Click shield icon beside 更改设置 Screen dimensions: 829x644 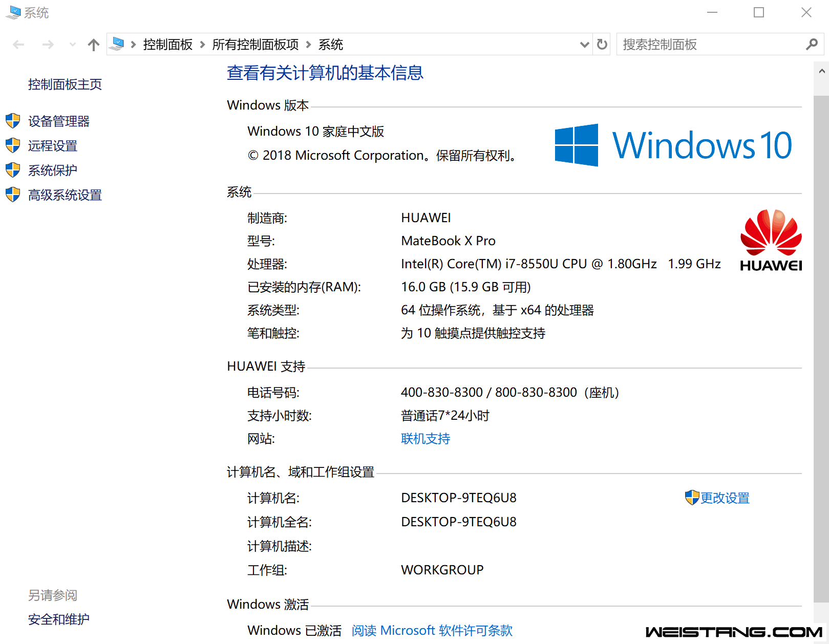pos(692,498)
